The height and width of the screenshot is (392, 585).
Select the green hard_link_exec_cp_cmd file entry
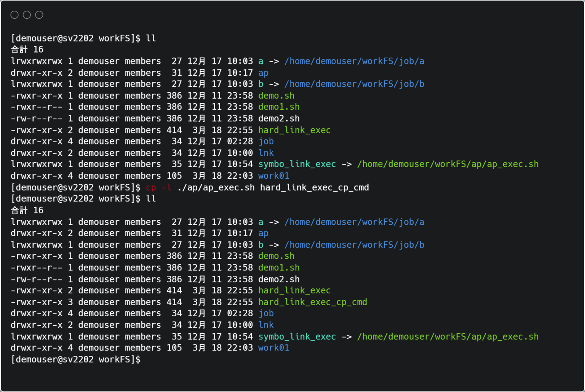point(312,302)
